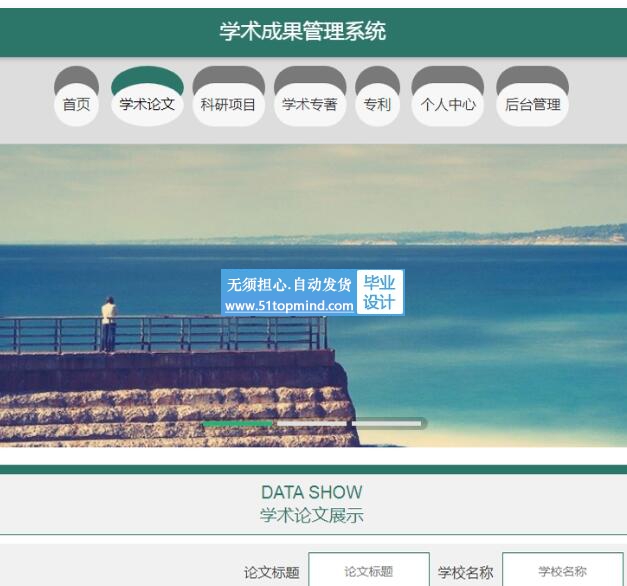Viewport: 627px width, 586px height.
Task: Open the 首页 navigation tab
Action: pos(76,96)
